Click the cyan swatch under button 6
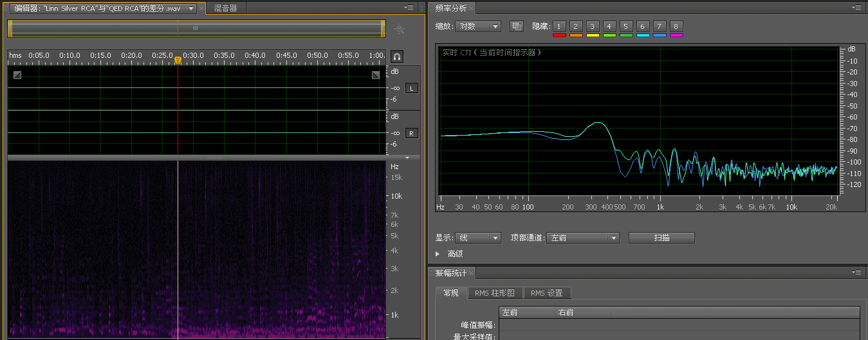Image resolution: width=868 pixels, height=340 pixels. point(643,35)
